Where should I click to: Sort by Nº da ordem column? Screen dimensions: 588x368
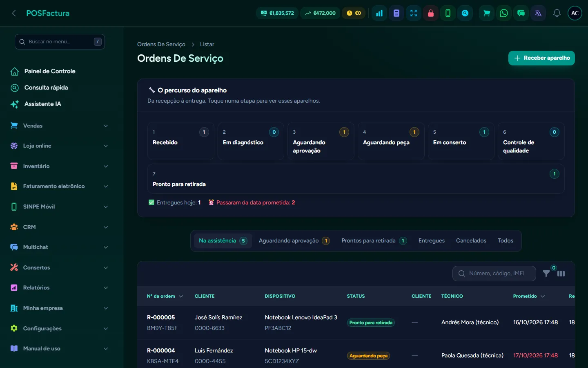(x=165, y=296)
